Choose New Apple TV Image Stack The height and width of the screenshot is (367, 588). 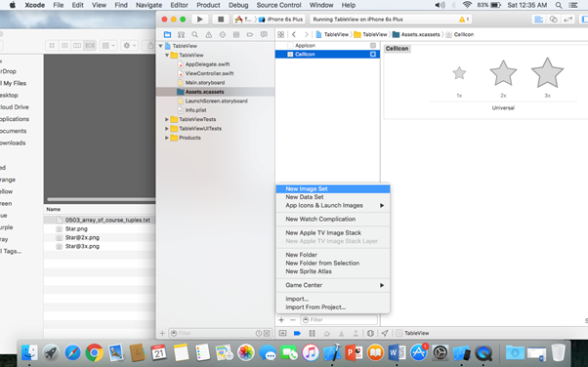click(333, 233)
